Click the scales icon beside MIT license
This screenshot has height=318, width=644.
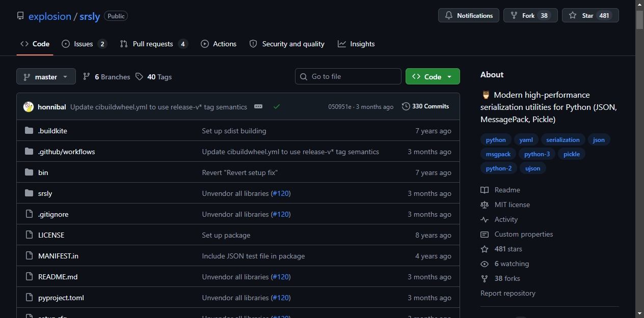point(485,205)
